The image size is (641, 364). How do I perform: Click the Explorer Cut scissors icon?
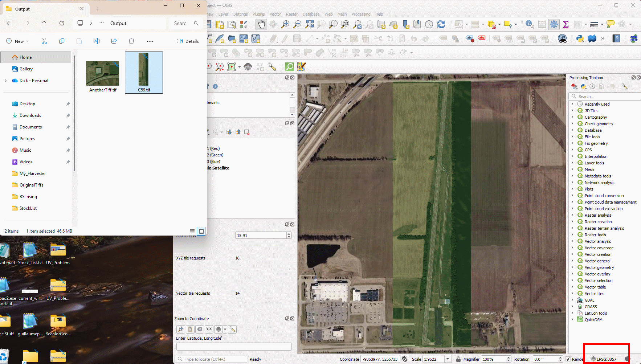[44, 41]
